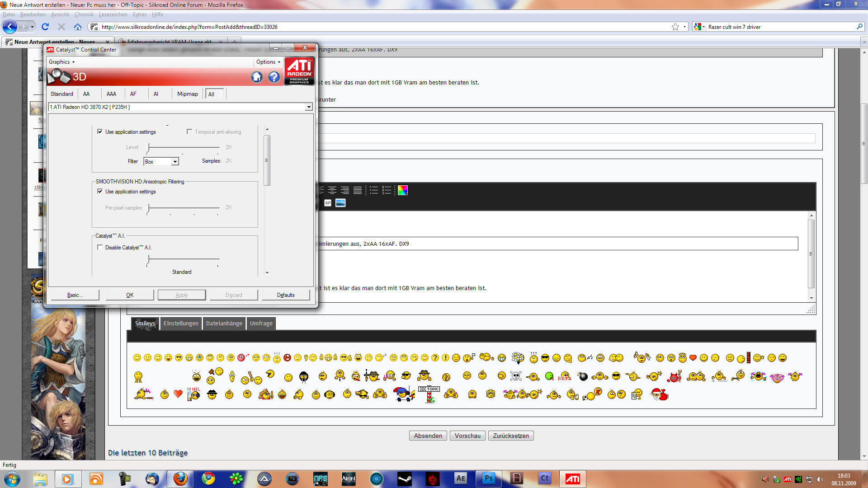Click the Firefox reload page icon
Image resolution: width=868 pixels, height=488 pixels.
pos(45,27)
